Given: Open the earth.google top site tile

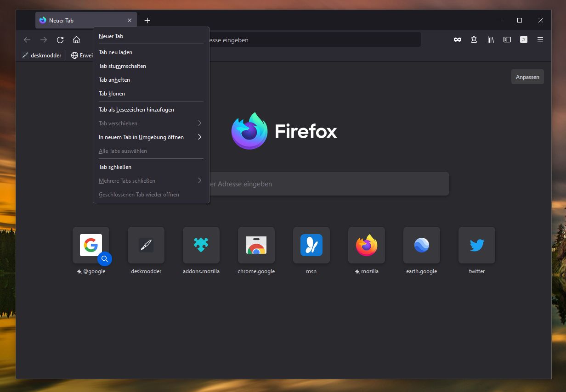Looking at the screenshot, I should coord(422,245).
